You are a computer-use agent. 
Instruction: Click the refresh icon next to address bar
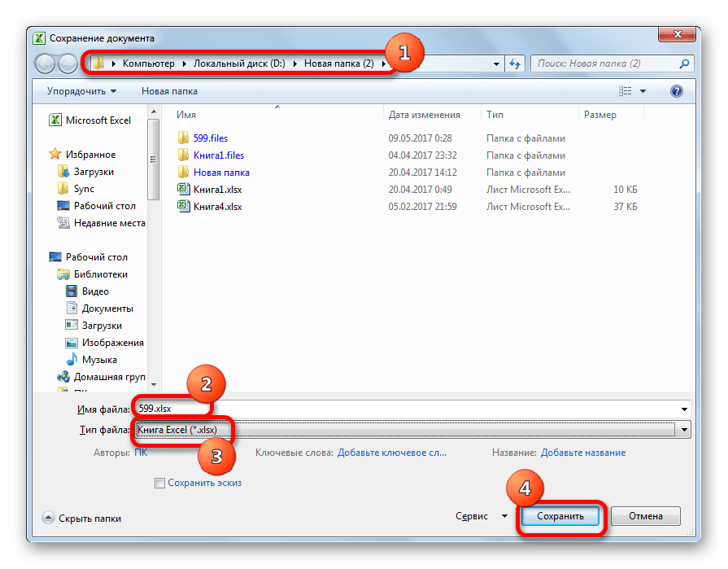coord(514,63)
